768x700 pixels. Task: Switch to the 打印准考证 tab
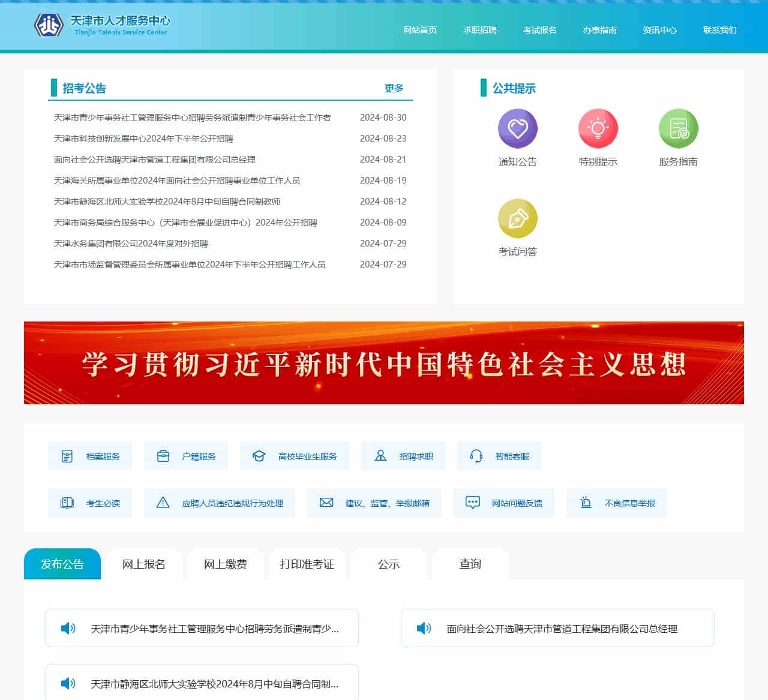[x=307, y=564]
